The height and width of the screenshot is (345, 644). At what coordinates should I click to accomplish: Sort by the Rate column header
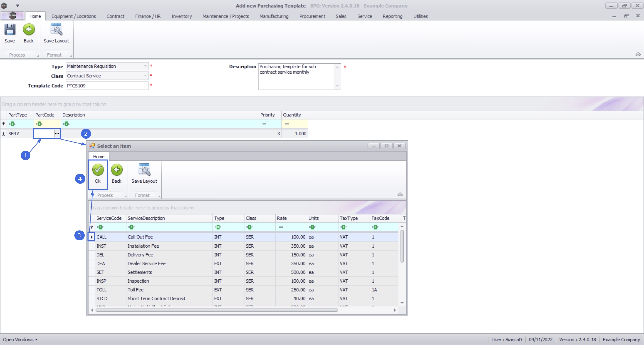(x=290, y=218)
